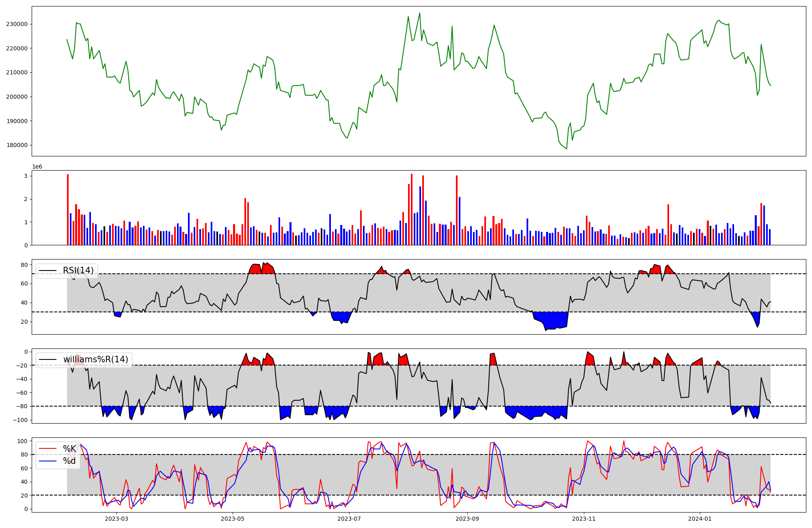Click the RSI(14) legend label

point(78,270)
